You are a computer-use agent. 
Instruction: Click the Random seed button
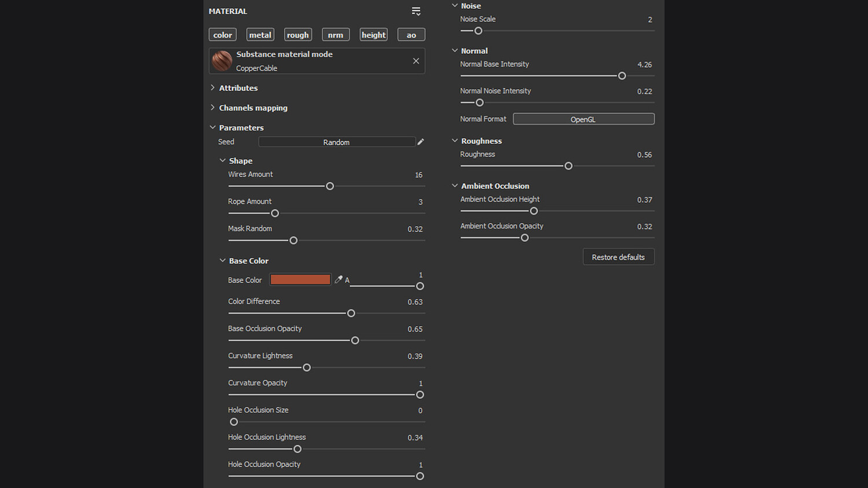pos(336,142)
